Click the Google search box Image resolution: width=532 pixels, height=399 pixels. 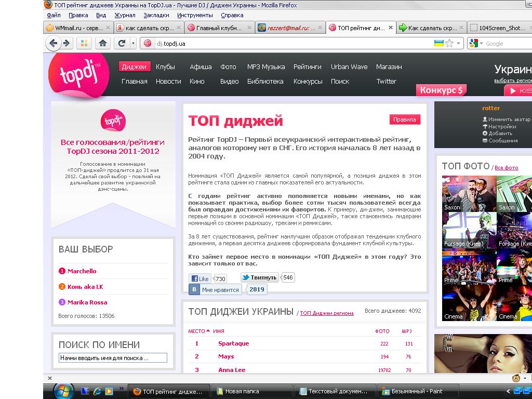click(x=508, y=44)
